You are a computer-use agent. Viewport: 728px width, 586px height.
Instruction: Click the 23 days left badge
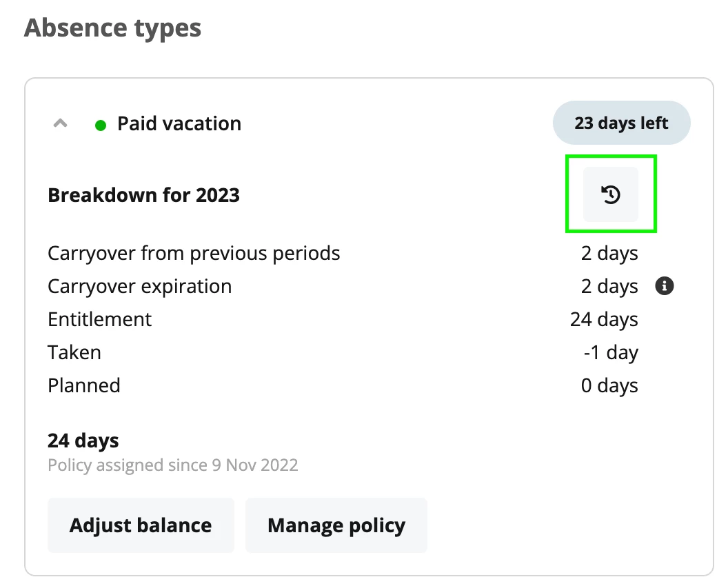coord(621,123)
